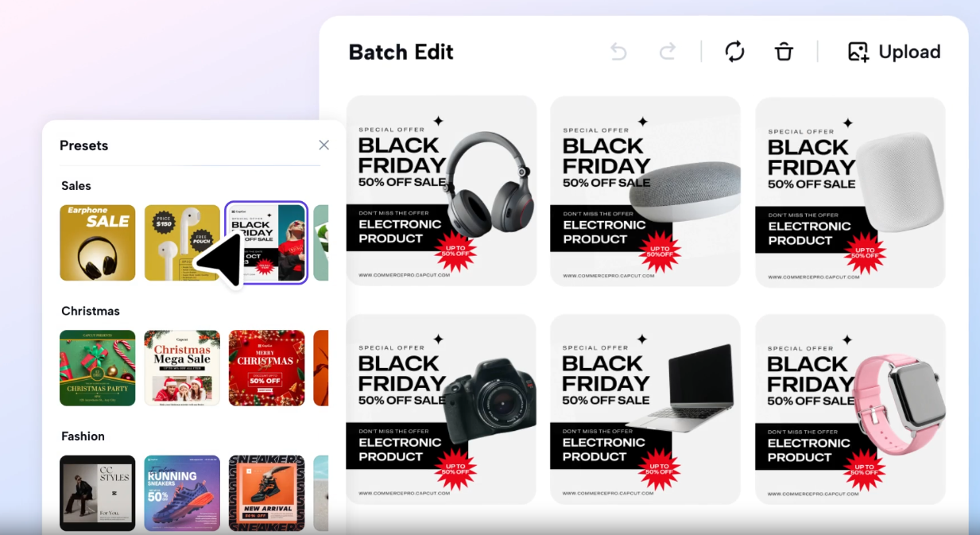Select the red Merry Christmas preset

266,368
